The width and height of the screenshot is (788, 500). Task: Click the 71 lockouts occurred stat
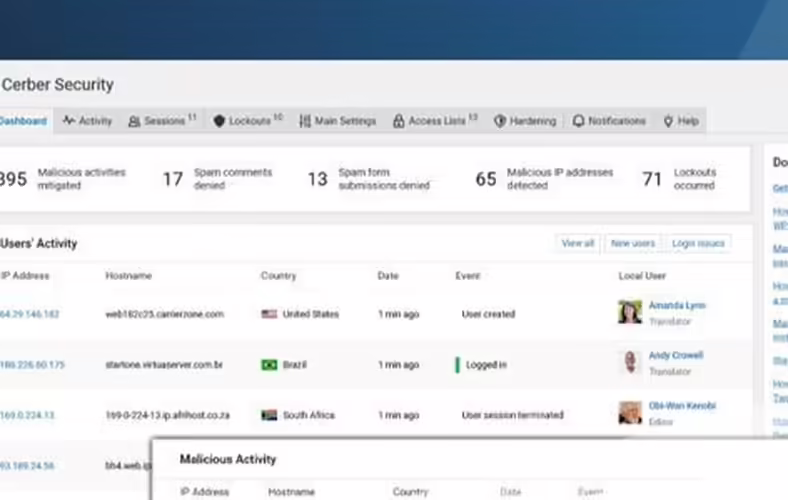pyautogui.click(x=679, y=179)
